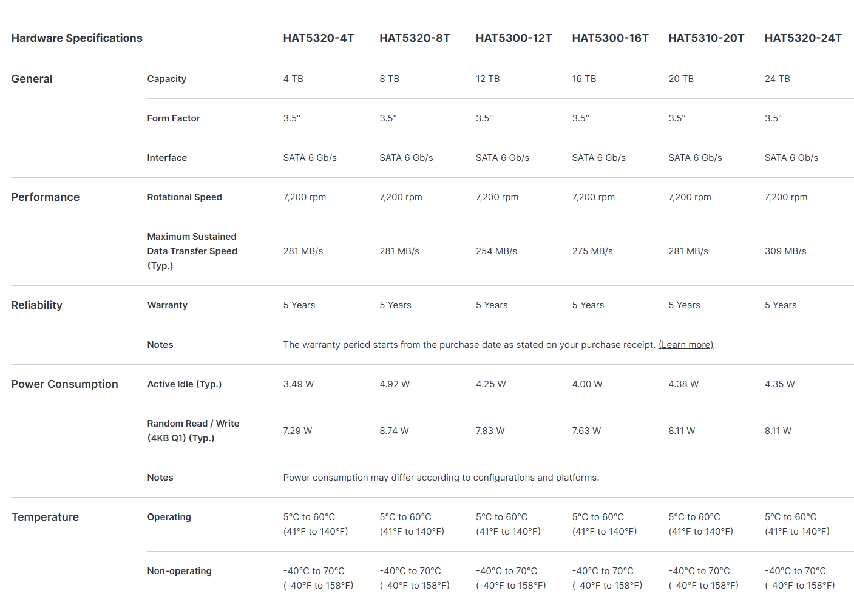The width and height of the screenshot is (854, 616).
Task: Click the Reliability section label
Action: click(37, 305)
